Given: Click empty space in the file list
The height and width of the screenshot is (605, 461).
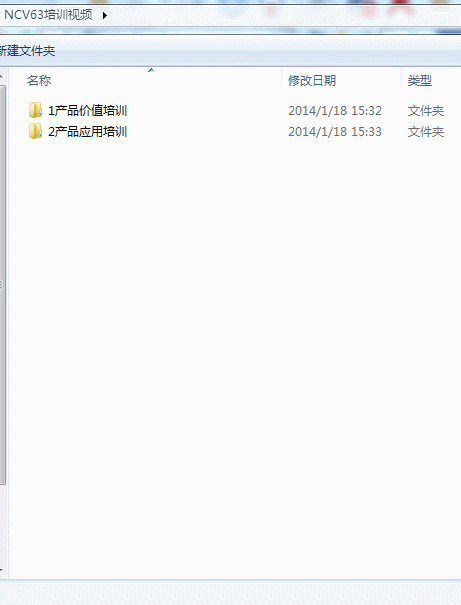Looking at the screenshot, I should (231, 347).
